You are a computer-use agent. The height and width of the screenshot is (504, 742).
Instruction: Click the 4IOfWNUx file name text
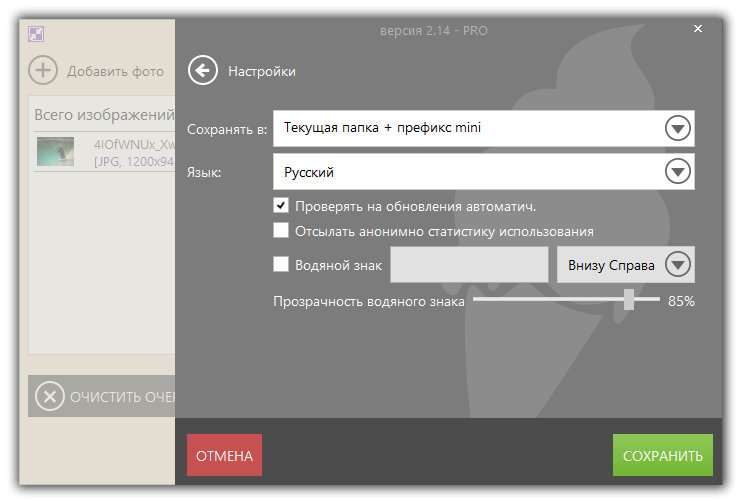click(x=134, y=144)
